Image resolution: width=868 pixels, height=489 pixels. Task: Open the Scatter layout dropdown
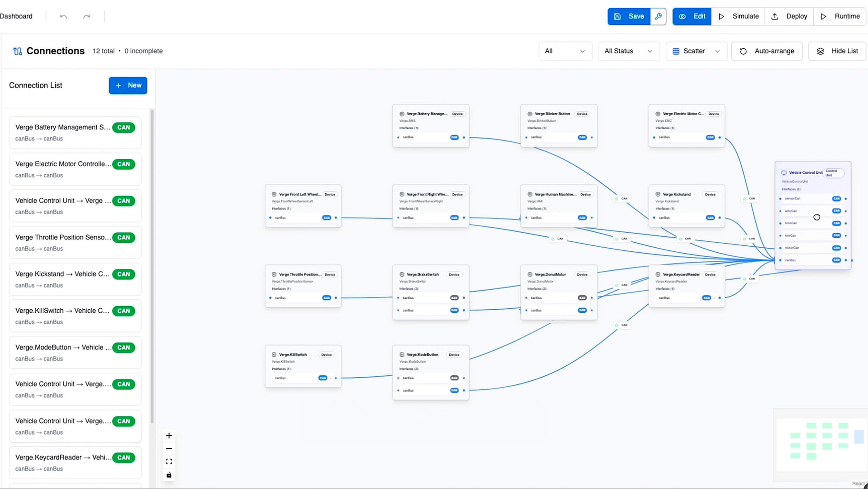696,51
